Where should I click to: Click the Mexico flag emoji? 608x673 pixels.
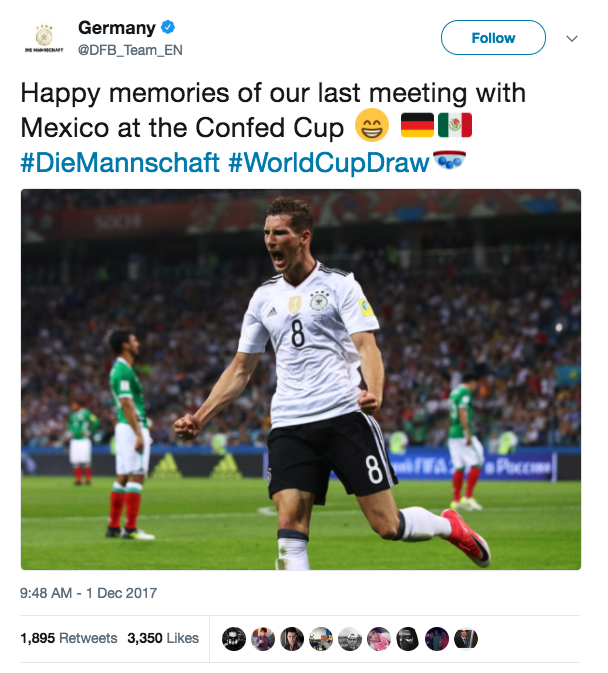(x=455, y=127)
